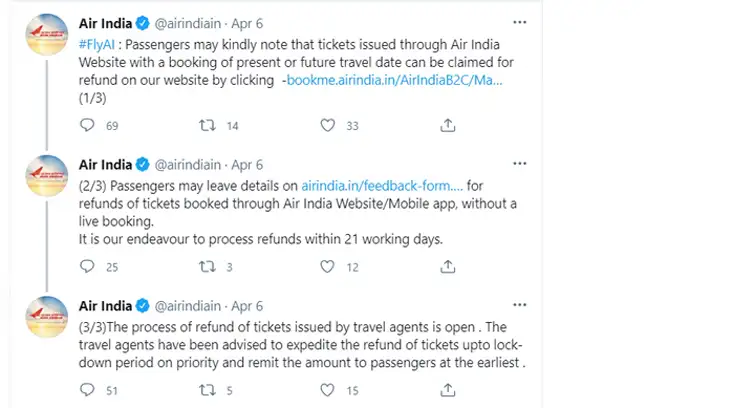
Task: Open more options on (3/3) tweet
Action: click(519, 305)
